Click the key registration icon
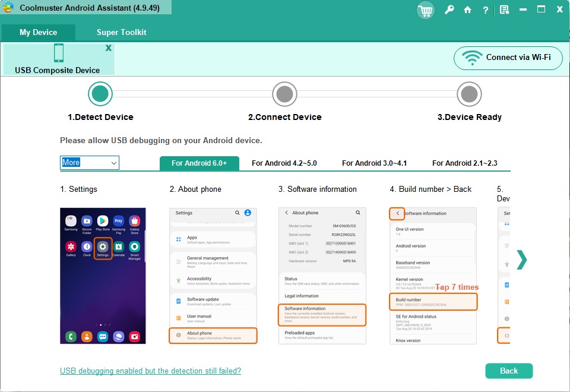Screen dimensions: 570x392 click(449, 10)
